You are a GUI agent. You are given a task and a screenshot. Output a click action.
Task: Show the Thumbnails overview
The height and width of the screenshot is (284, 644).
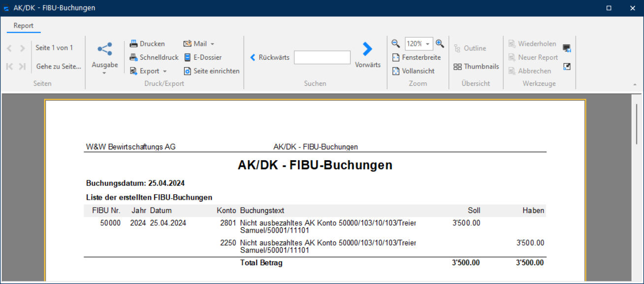(x=476, y=67)
